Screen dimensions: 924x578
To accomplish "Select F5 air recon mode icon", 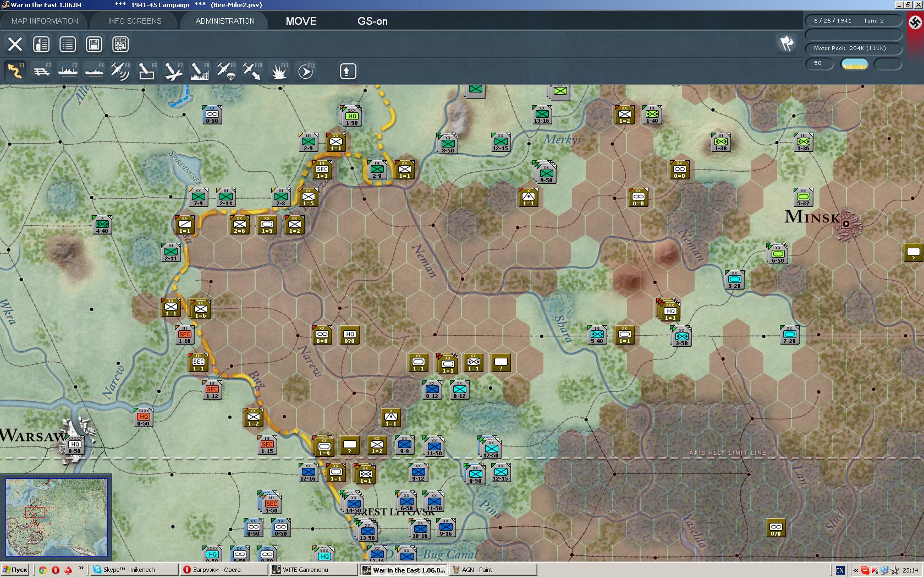I will point(120,71).
